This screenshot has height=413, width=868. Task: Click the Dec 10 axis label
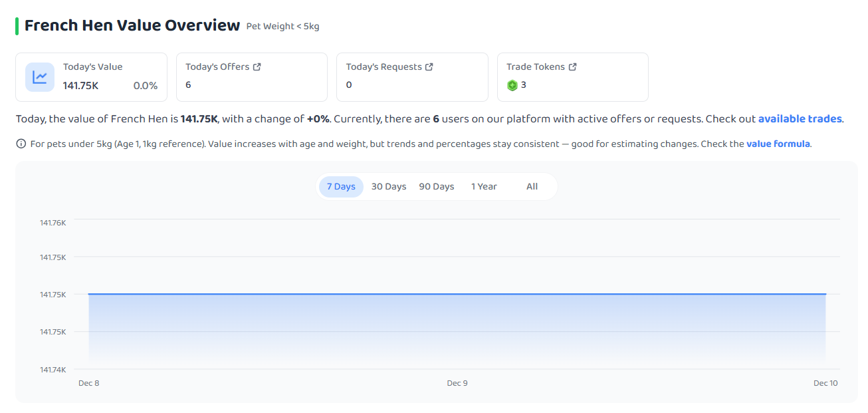(825, 383)
